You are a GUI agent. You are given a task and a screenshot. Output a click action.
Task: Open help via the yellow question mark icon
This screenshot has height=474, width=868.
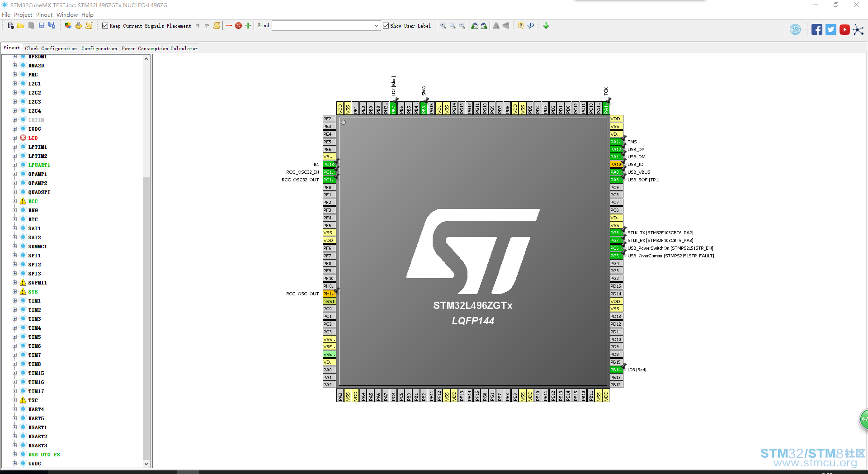[521, 26]
